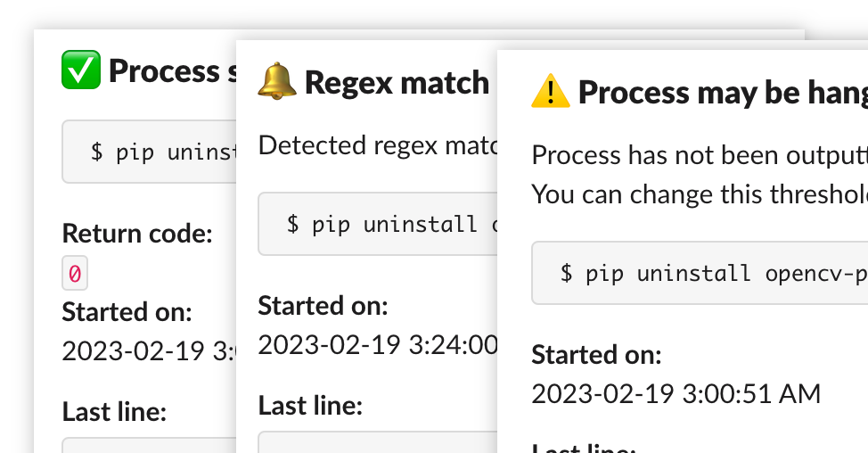868x453 pixels.
Task: Click the 'Process has not been output' text
Action: [x=700, y=155]
